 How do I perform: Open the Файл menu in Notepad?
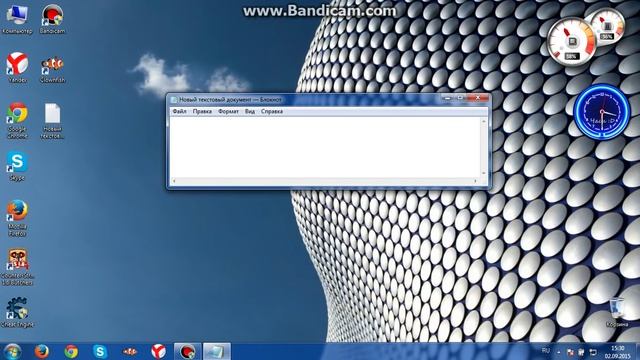tap(179, 111)
